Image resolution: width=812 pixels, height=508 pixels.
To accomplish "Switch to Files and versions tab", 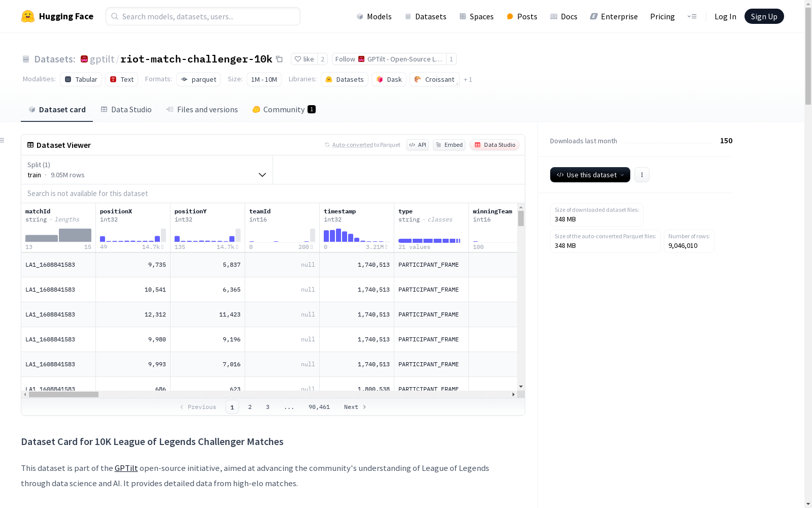I will (202, 109).
